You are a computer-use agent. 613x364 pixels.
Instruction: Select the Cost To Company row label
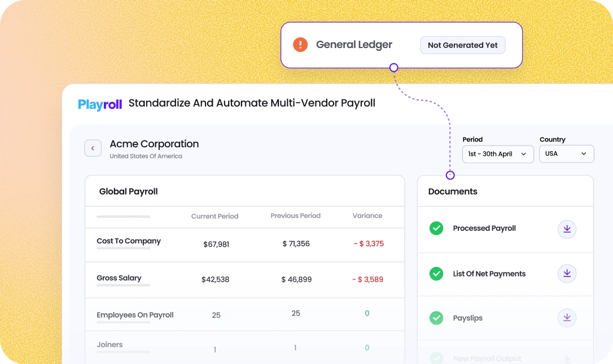129,241
